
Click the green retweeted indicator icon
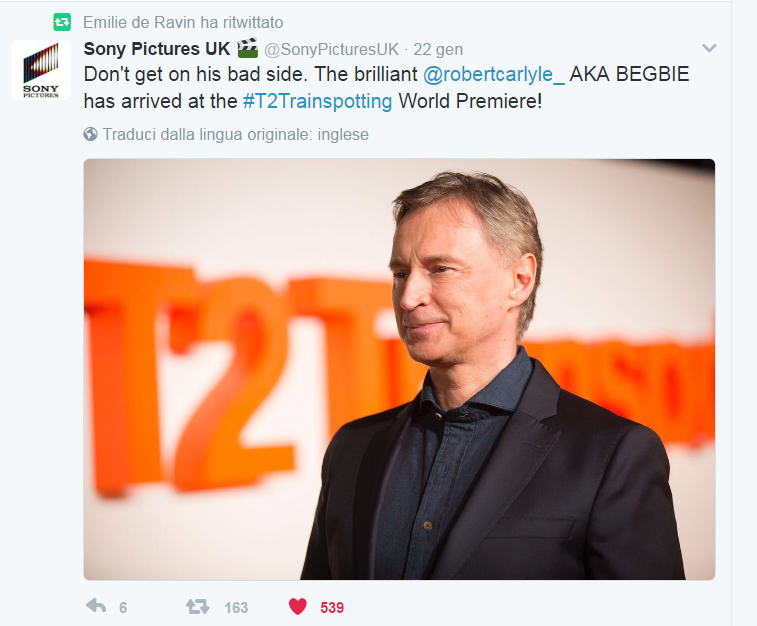click(62, 22)
